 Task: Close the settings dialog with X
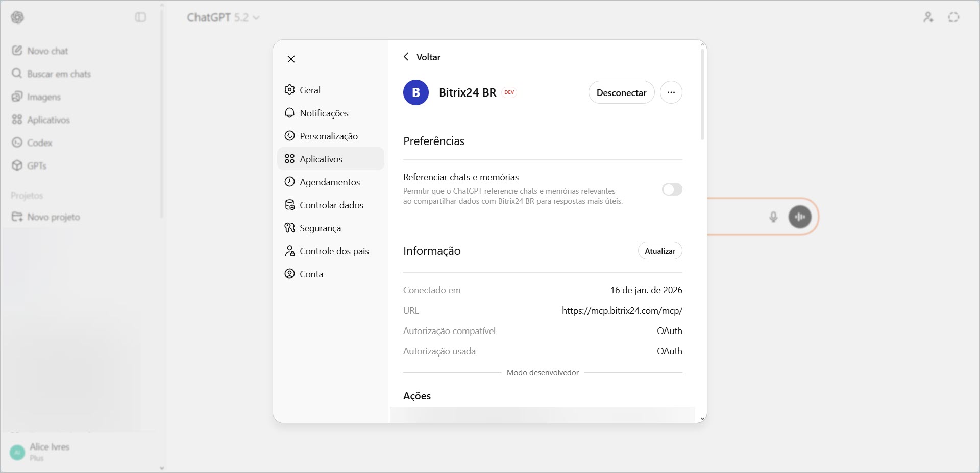point(291,59)
